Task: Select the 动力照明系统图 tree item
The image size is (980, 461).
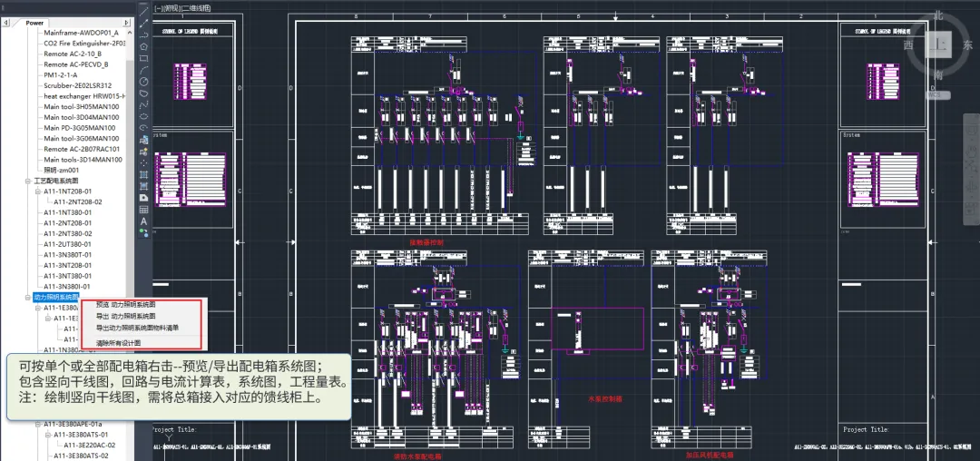Action: (x=56, y=297)
